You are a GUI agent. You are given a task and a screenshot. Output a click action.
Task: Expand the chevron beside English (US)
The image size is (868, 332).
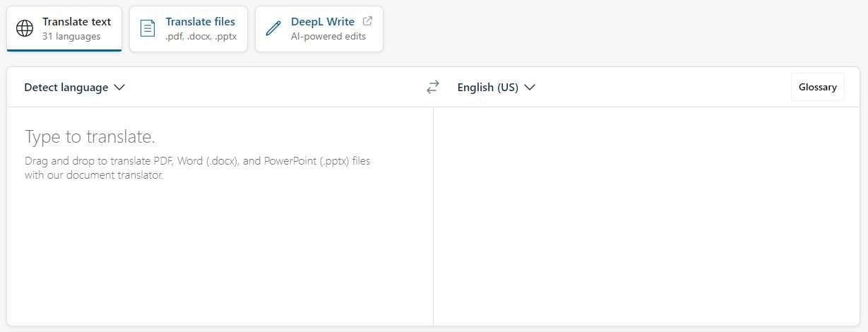(530, 88)
